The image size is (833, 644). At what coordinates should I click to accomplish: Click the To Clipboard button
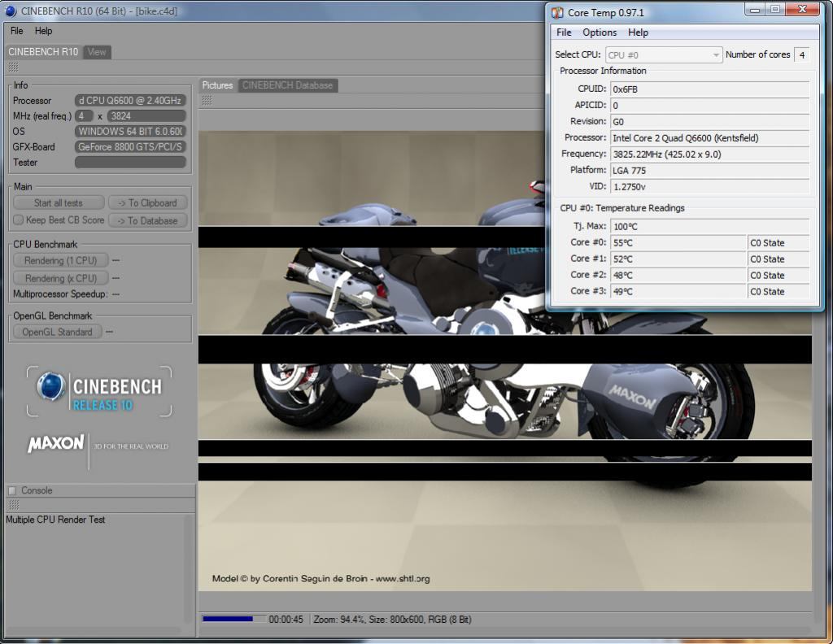(148, 202)
